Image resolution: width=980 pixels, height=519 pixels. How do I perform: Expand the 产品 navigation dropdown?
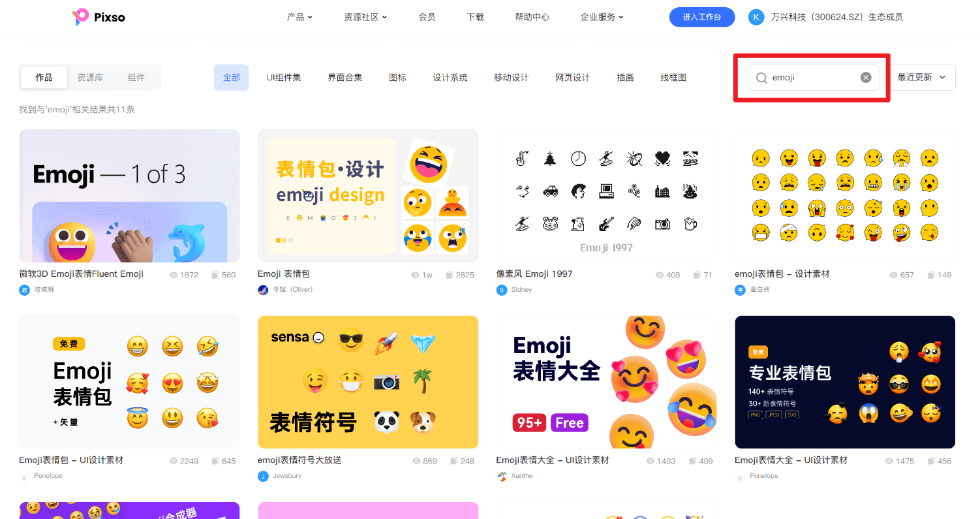[x=299, y=17]
